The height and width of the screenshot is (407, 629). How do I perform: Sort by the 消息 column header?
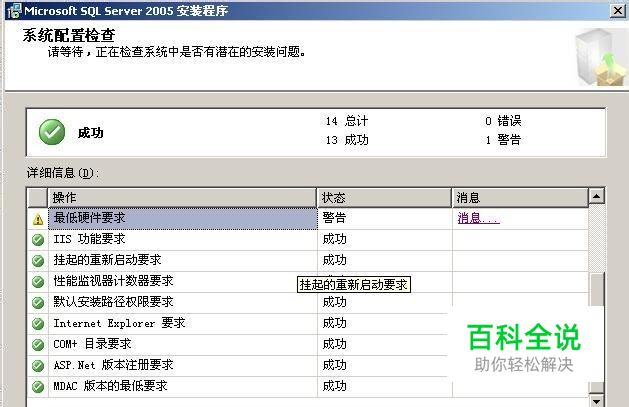pyautogui.click(x=520, y=198)
